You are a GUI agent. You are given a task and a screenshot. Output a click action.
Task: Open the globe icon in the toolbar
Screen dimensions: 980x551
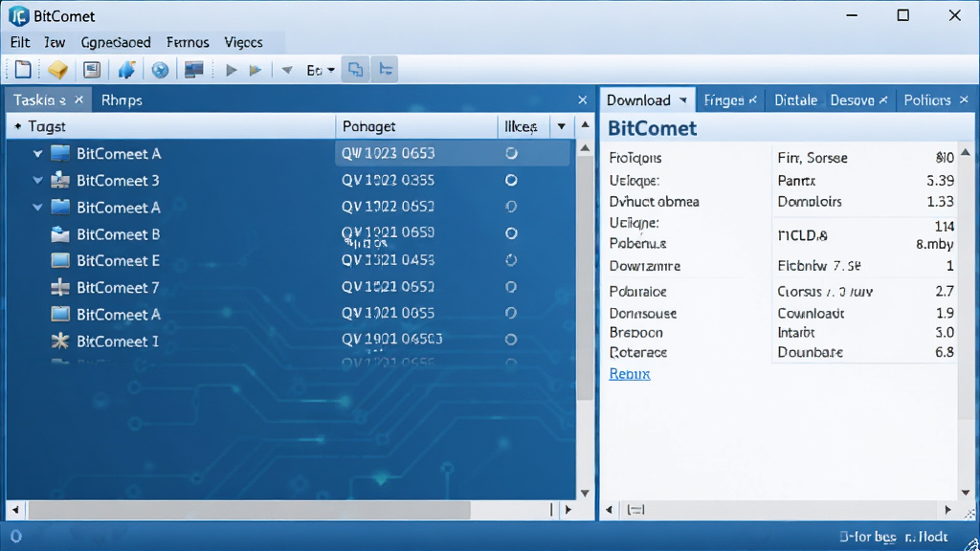160,69
